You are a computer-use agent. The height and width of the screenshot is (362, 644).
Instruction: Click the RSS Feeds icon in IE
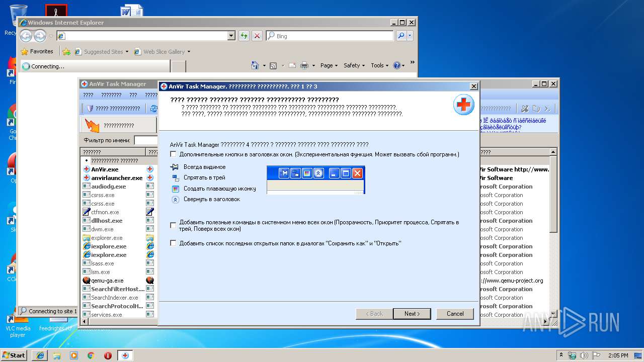[x=273, y=65]
